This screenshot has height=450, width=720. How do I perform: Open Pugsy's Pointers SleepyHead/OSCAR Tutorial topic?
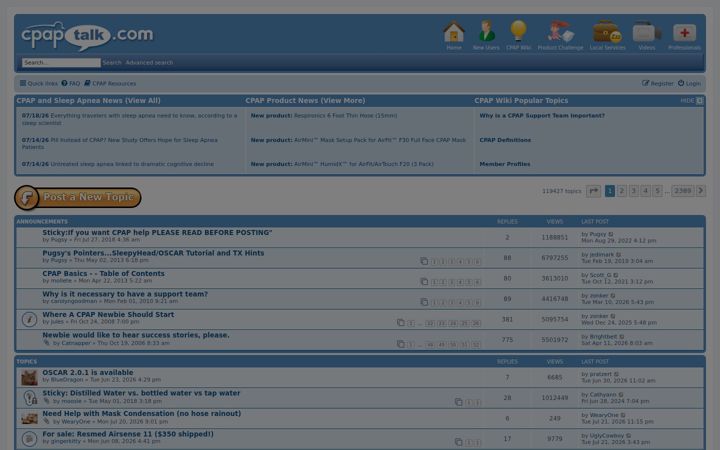click(x=153, y=253)
